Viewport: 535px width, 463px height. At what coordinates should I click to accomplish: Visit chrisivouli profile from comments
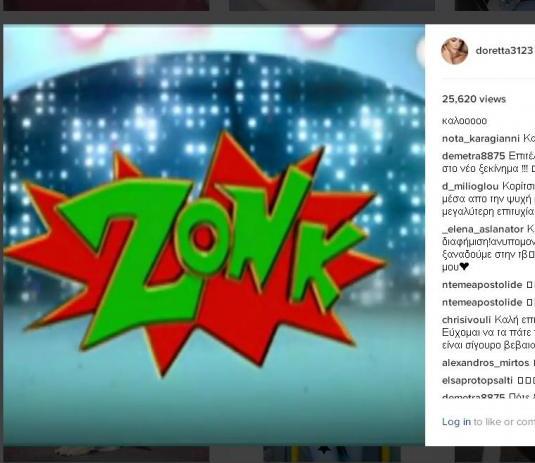466,320
